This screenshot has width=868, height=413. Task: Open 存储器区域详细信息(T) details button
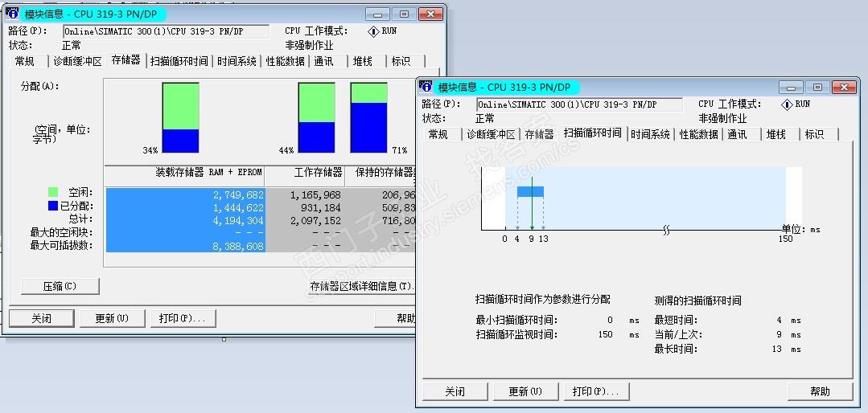tap(361, 286)
